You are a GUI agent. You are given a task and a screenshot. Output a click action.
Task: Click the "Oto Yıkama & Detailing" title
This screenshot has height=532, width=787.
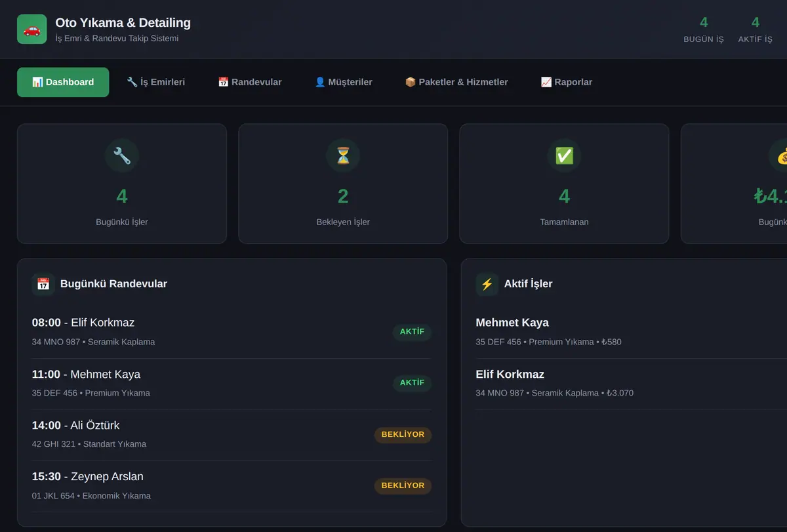tap(123, 23)
